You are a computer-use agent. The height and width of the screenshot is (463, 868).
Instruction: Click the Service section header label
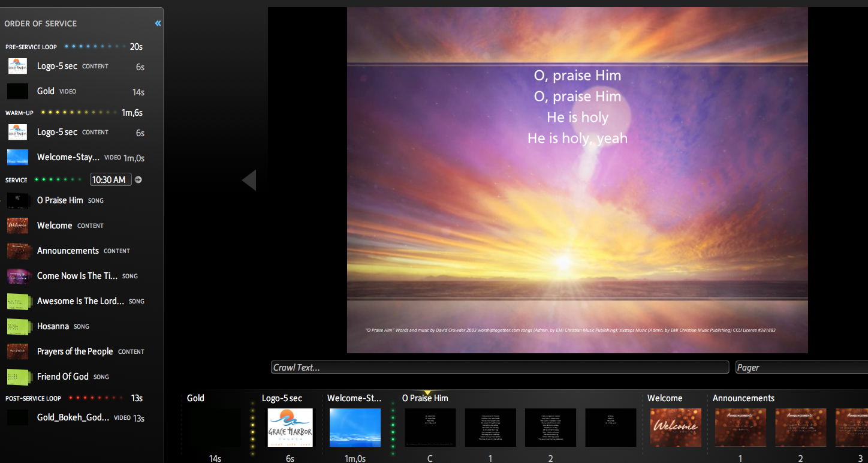point(16,180)
